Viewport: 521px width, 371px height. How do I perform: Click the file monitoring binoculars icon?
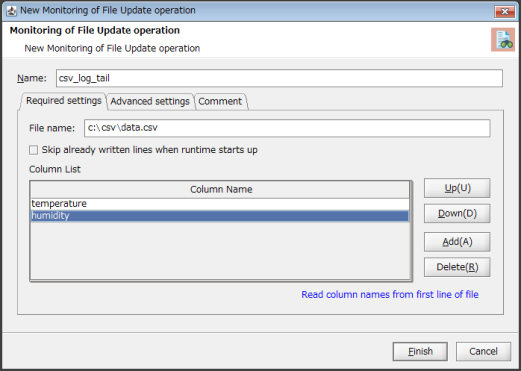pyautogui.click(x=503, y=40)
